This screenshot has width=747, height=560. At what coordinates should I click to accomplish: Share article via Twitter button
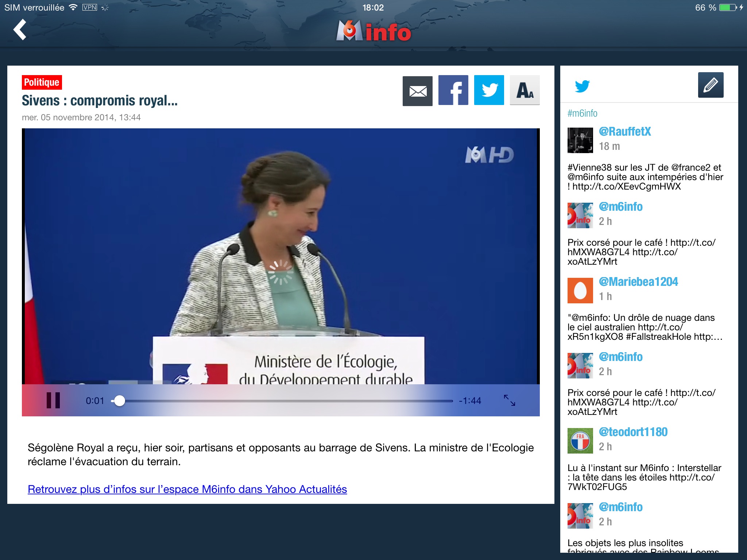[x=489, y=90]
